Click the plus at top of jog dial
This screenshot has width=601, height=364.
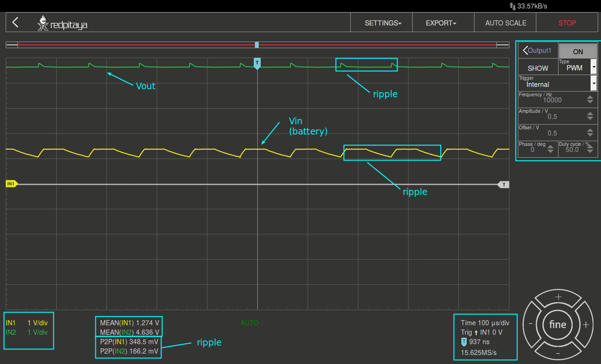point(559,297)
